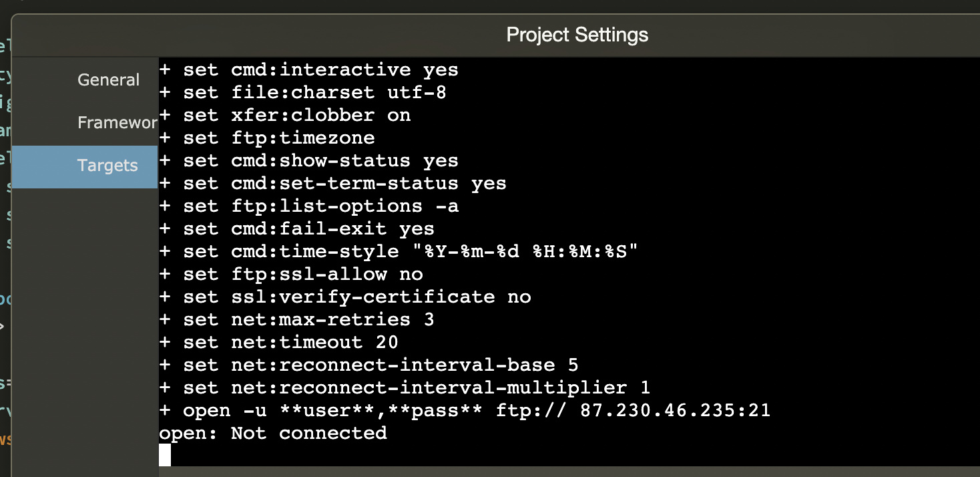Open the General settings tab
980x477 pixels.
(x=108, y=80)
